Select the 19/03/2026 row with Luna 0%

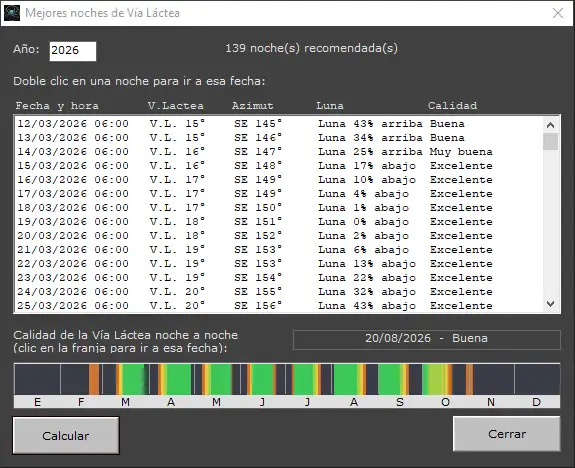pyautogui.click(x=278, y=222)
